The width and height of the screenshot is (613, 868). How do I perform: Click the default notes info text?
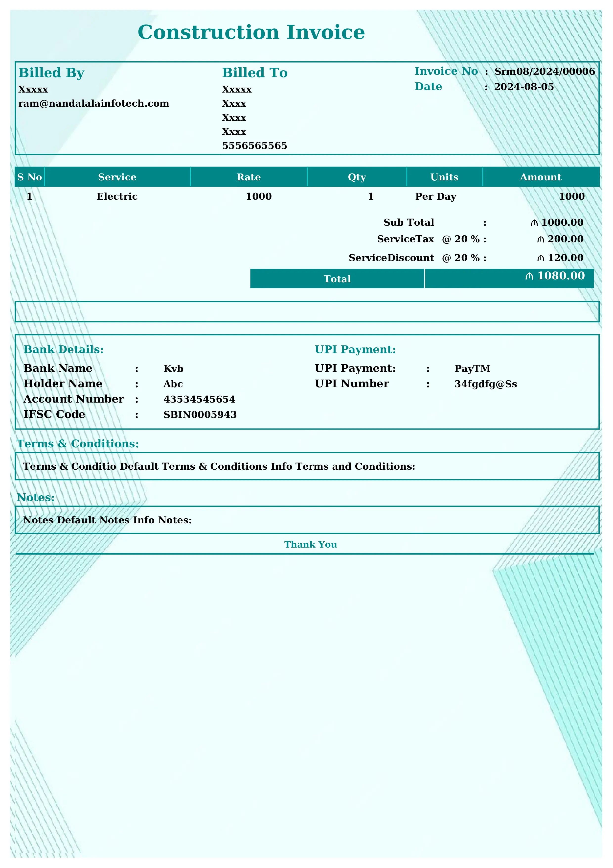[107, 520]
